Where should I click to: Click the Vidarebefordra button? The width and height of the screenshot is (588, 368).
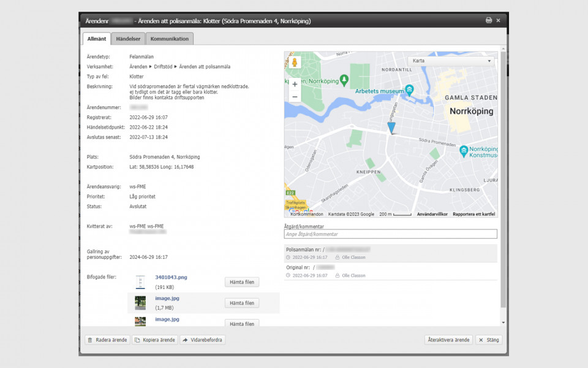203,340
